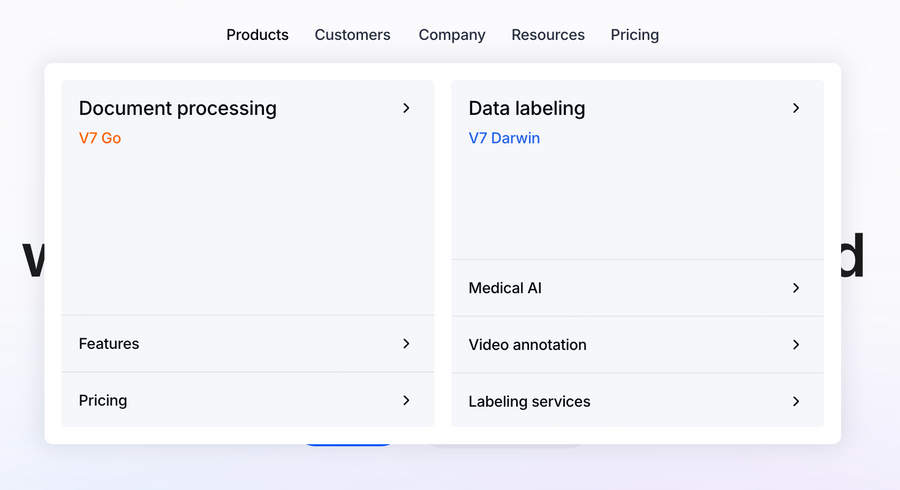This screenshot has width=900, height=490.
Task: Open the Company navigation menu
Action: click(x=452, y=35)
